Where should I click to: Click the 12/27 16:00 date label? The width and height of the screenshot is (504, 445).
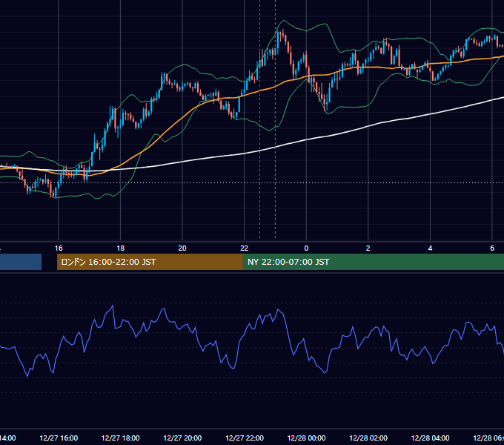(59, 438)
